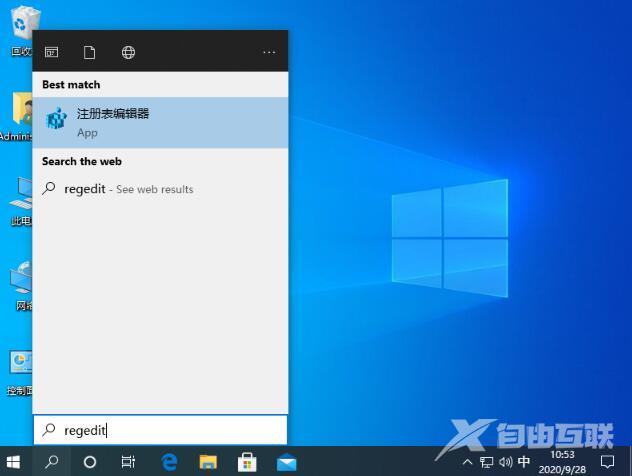The width and height of the screenshot is (632, 476).
Task: Open Microsoft Store from the taskbar
Action: point(247,462)
